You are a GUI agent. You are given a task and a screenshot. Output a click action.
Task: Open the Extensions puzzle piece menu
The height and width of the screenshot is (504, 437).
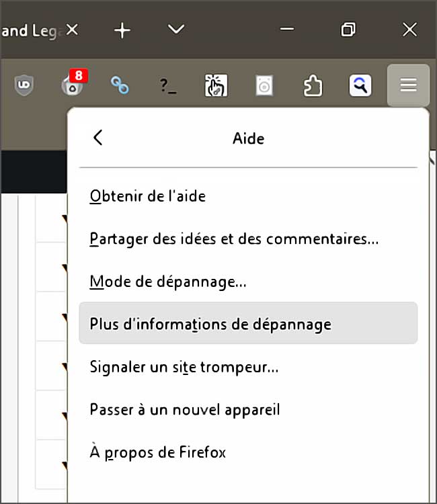pyautogui.click(x=313, y=85)
